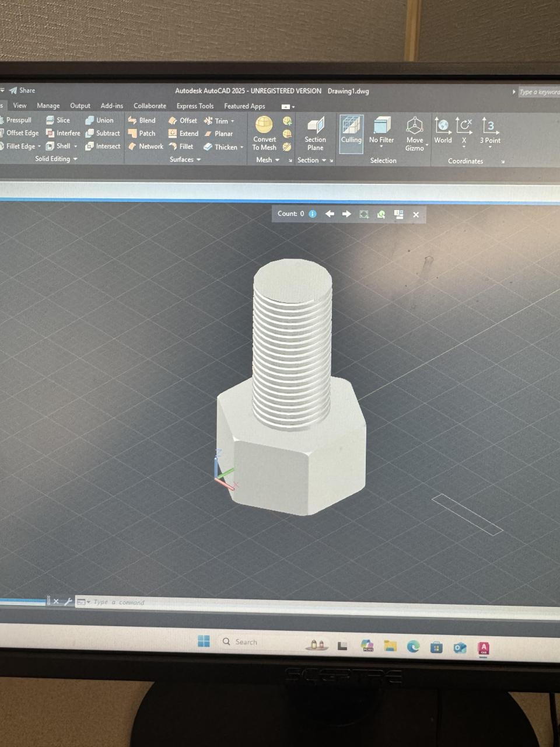The image size is (560, 747).
Task: Click the keyword search field
Action: tap(539, 92)
